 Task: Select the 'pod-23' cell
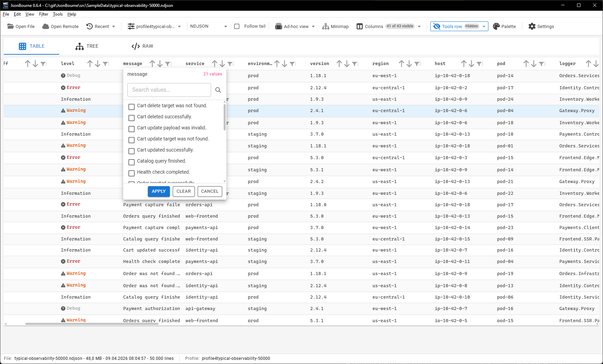[505, 228]
